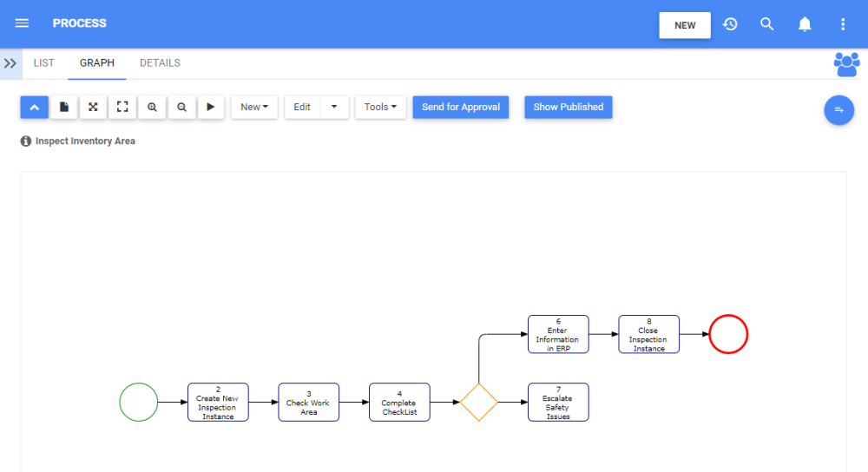Screen dimensions: 868x472
Task: Click the zoom out magnifier tool
Action: pyautogui.click(x=181, y=107)
